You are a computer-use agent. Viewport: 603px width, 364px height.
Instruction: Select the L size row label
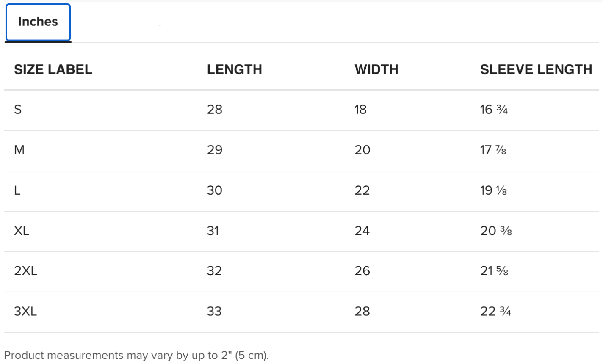(17, 190)
